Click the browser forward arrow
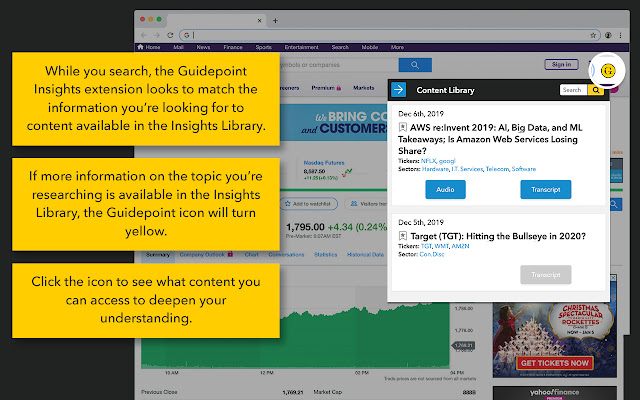The height and width of the screenshot is (400, 640). (157, 35)
